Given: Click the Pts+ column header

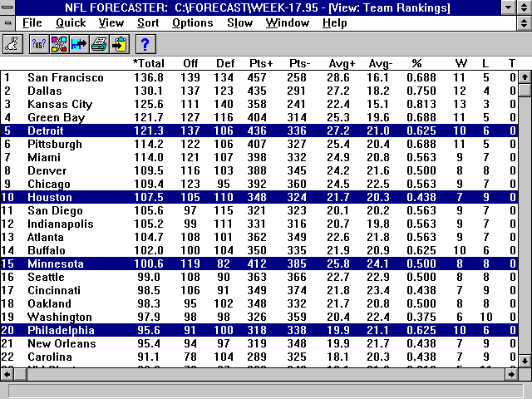Looking at the screenshot, I should [x=262, y=63].
